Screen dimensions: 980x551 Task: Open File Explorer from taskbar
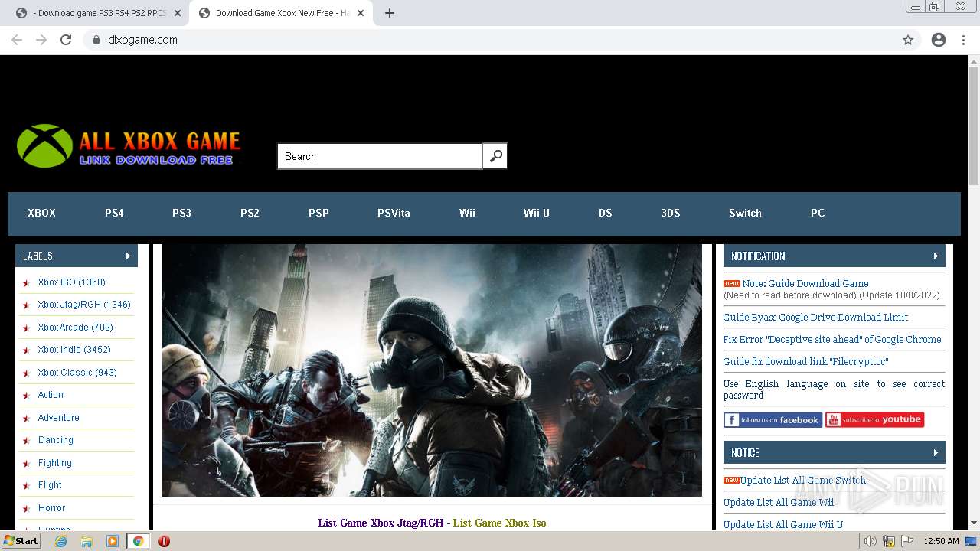(87, 541)
